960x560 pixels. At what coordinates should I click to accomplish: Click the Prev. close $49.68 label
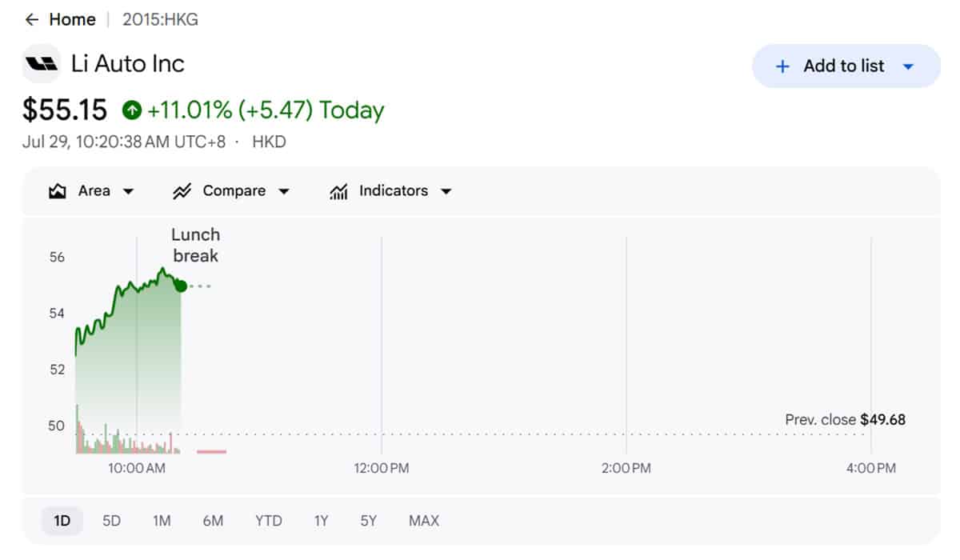click(x=846, y=419)
